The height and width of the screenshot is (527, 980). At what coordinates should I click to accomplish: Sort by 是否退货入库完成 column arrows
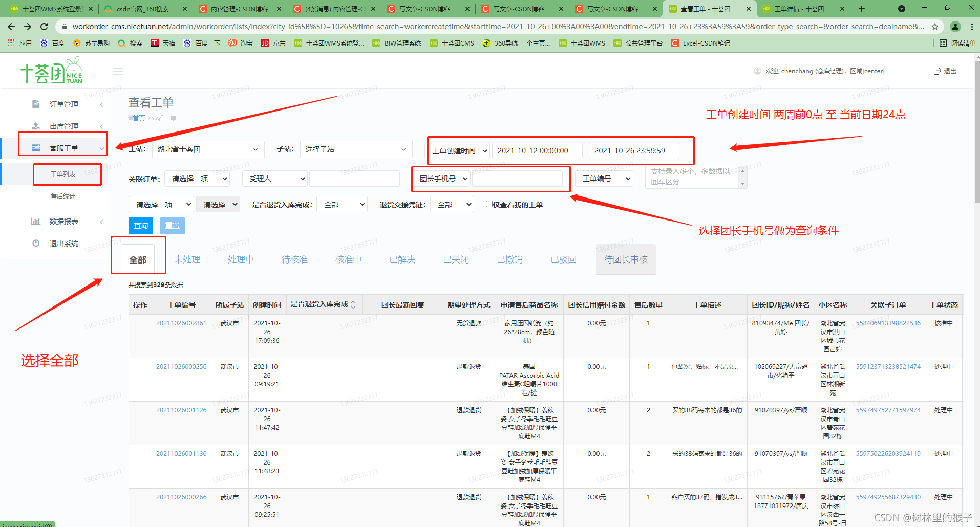tap(353, 304)
